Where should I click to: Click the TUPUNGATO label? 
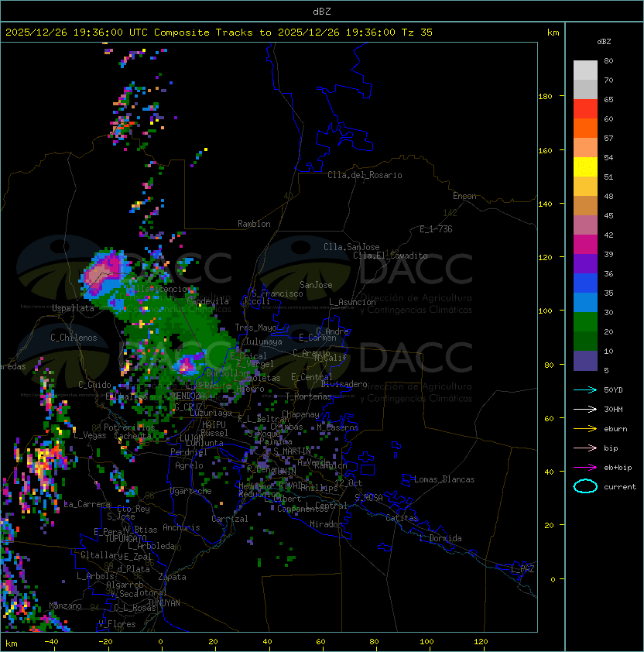[125, 539]
